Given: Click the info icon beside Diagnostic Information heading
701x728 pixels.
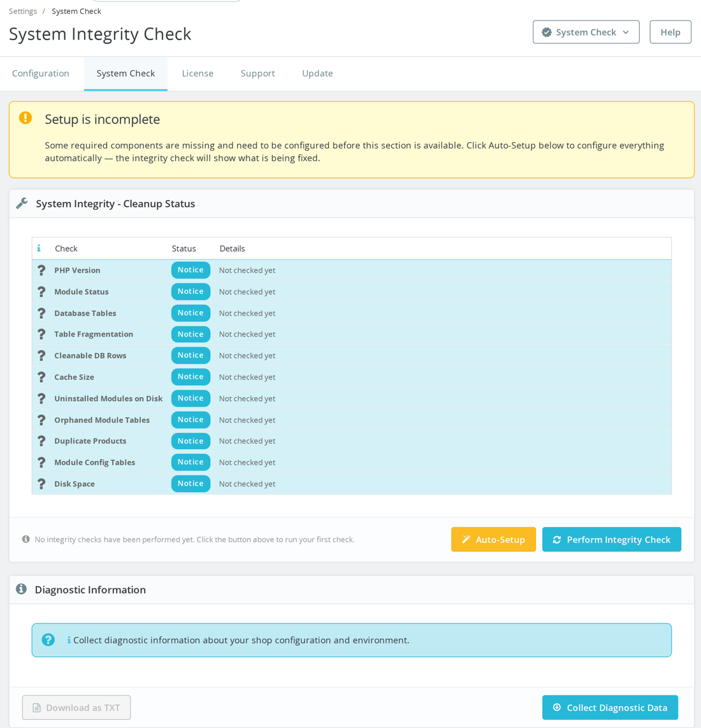Looking at the screenshot, I should pyautogui.click(x=22, y=589).
